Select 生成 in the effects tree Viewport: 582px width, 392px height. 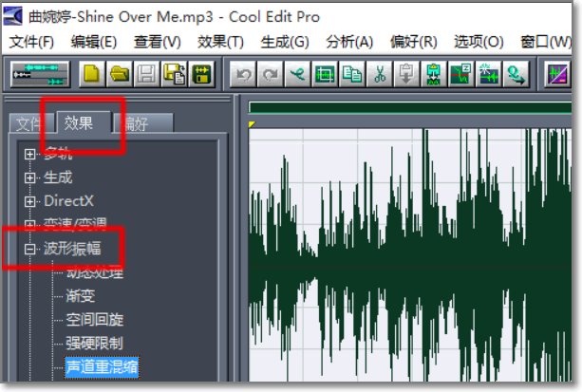pyautogui.click(x=58, y=177)
